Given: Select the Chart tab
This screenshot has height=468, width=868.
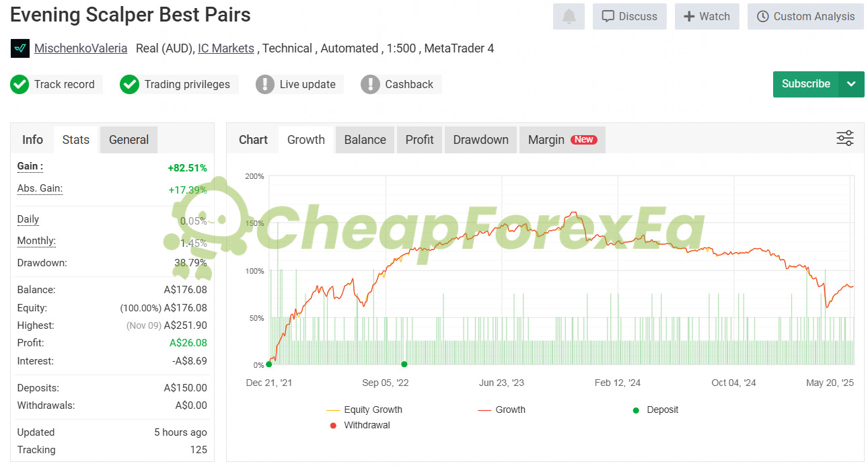Looking at the screenshot, I should click(x=253, y=140).
